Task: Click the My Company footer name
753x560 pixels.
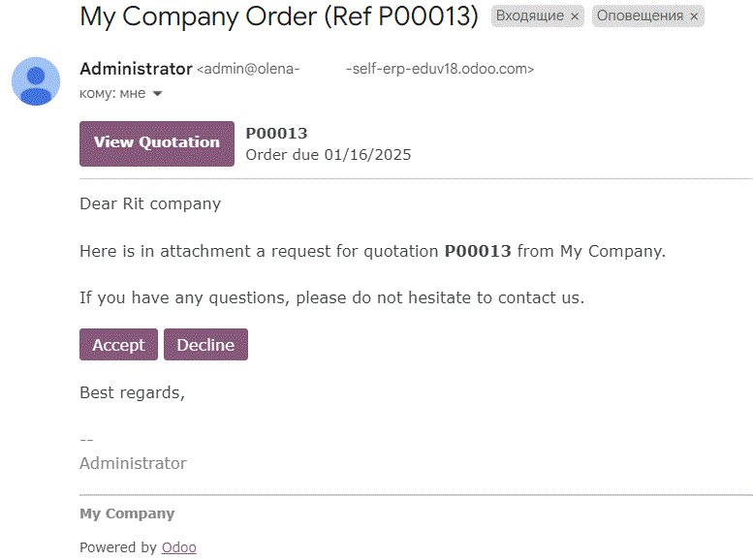Action: coord(127,513)
